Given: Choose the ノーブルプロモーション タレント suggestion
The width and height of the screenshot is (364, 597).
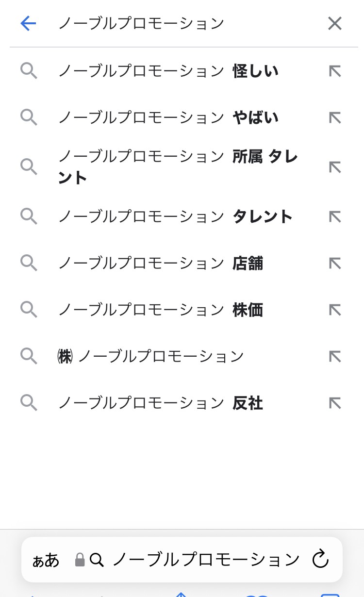Looking at the screenshot, I should (x=175, y=216).
